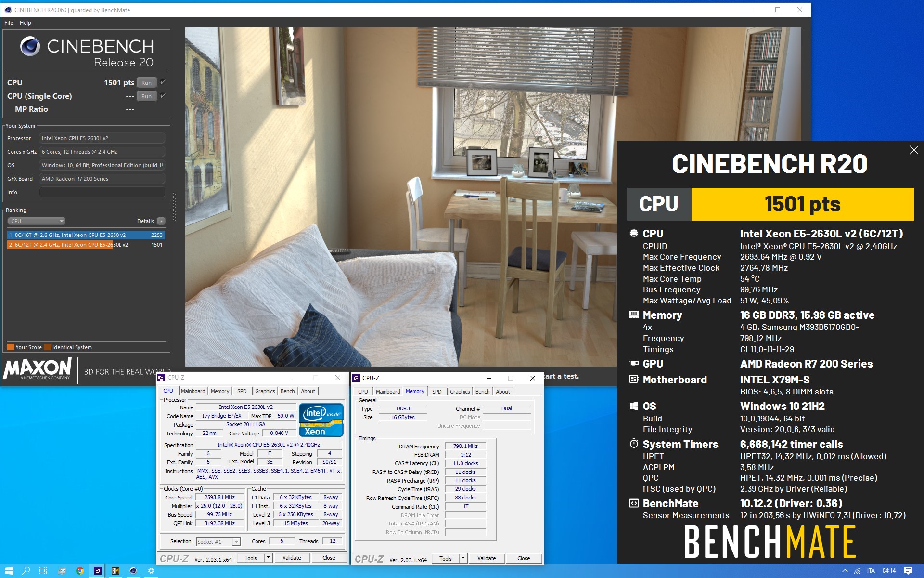The height and width of the screenshot is (578, 924).
Task: Open Bench tab in right CPU-Z
Action: (483, 392)
